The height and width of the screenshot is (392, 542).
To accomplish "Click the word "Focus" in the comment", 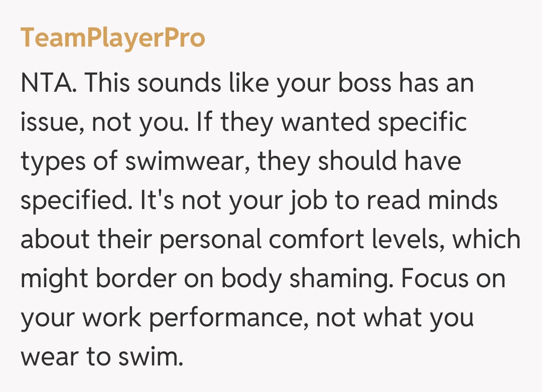I will pyautogui.click(x=433, y=279).
